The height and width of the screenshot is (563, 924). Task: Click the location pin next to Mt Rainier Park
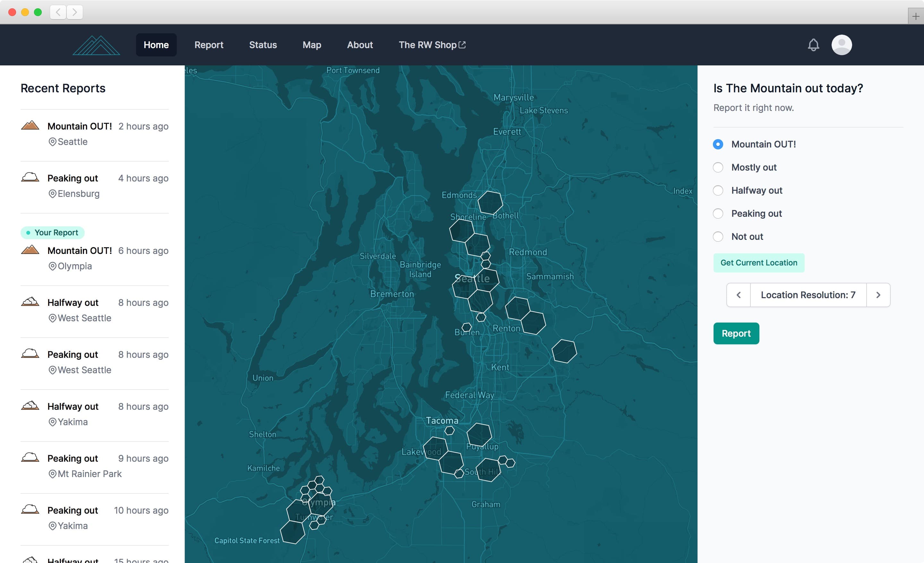(53, 474)
